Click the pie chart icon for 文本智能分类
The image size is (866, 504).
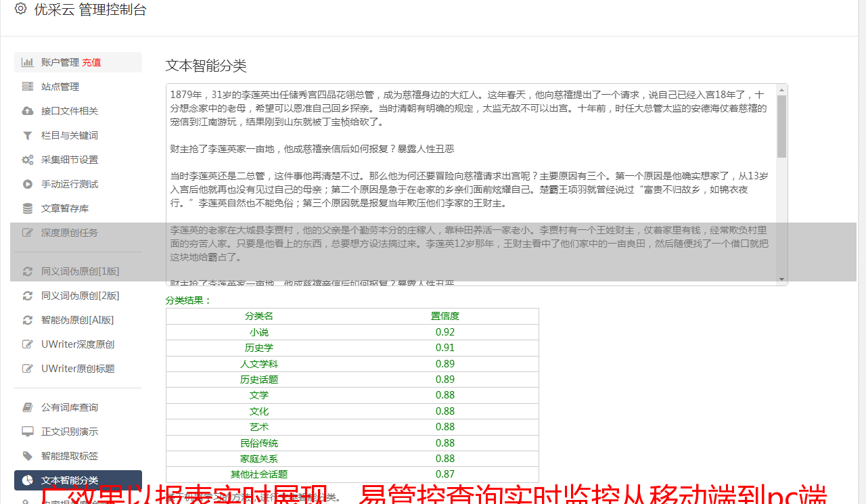28,480
